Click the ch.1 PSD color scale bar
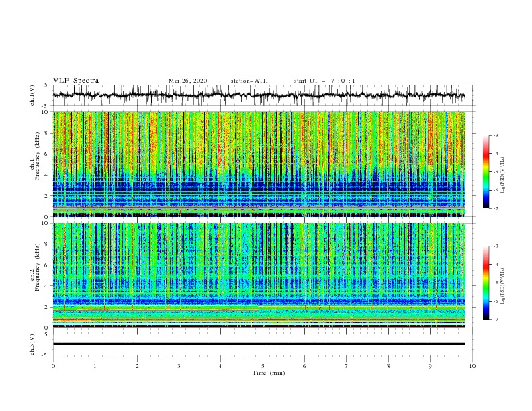This screenshot has width=532, height=411. (x=486, y=171)
